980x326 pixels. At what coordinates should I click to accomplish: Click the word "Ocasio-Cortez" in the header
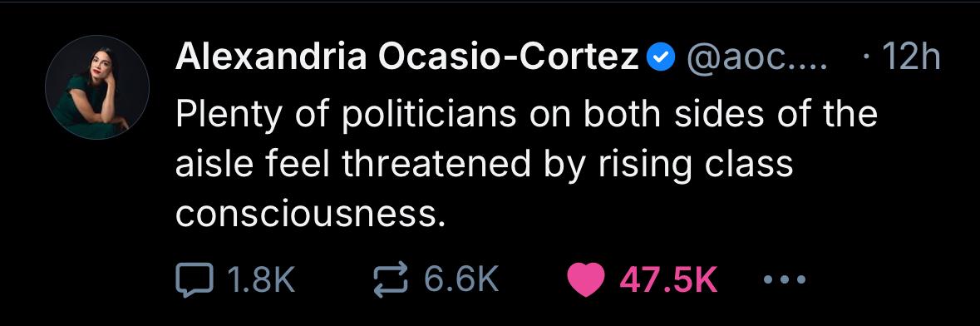(x=510, y=58)
